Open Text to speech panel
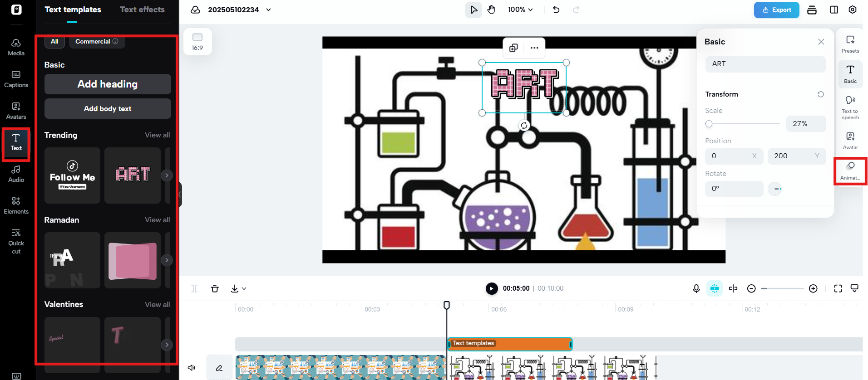Viewport: 868px width, 380px height. click(850, 108)
